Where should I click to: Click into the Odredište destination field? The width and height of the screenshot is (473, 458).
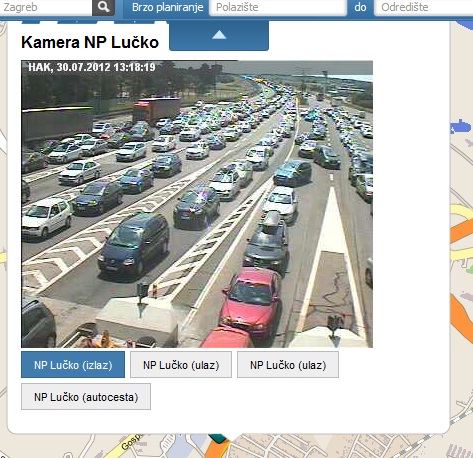[424, 7]
